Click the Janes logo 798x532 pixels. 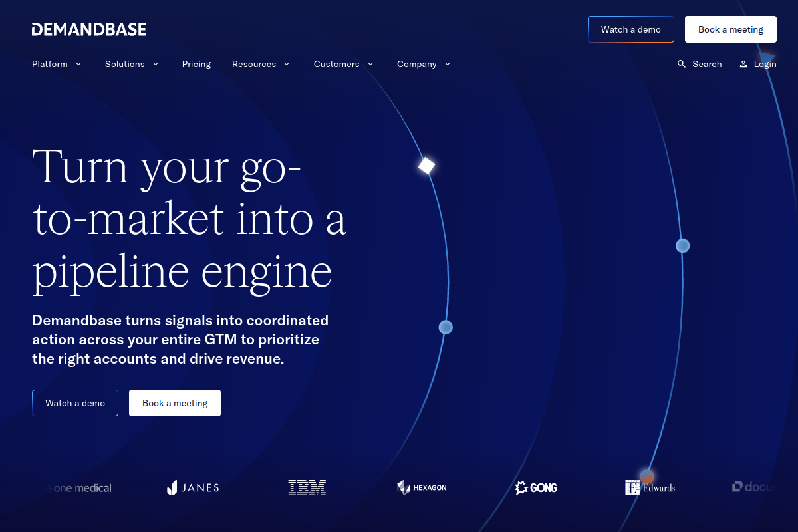point(193,488)
